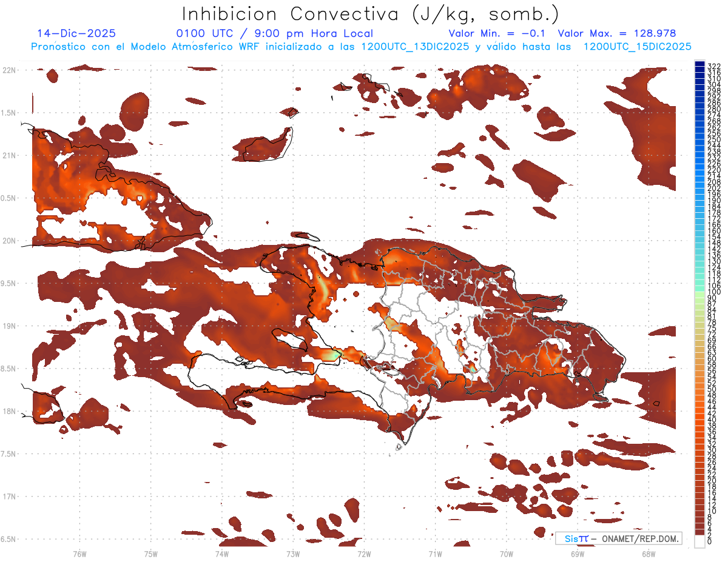Click the time text "0100 UTC / 9:00 pm Hora Local"
The width and height of the screenshot is (728, 562).
274,33
